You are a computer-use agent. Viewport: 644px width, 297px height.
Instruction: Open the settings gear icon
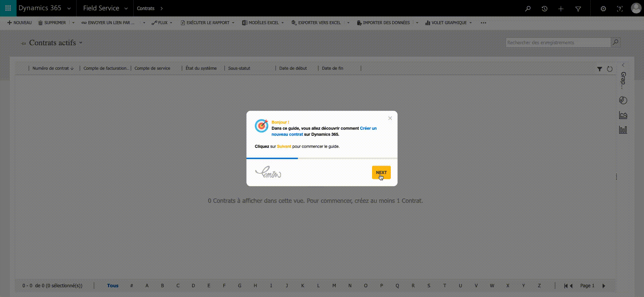[x=603, y=9]
